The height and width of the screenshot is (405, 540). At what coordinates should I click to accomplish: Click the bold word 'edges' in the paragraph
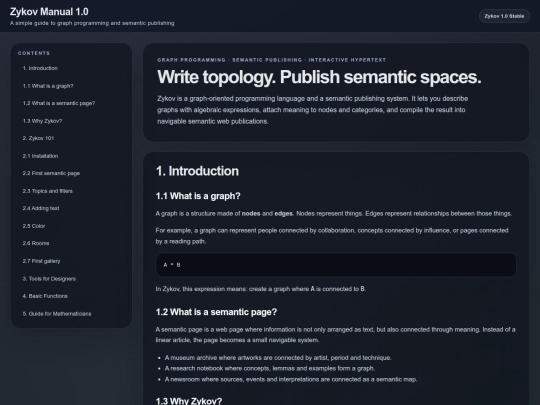284,214
